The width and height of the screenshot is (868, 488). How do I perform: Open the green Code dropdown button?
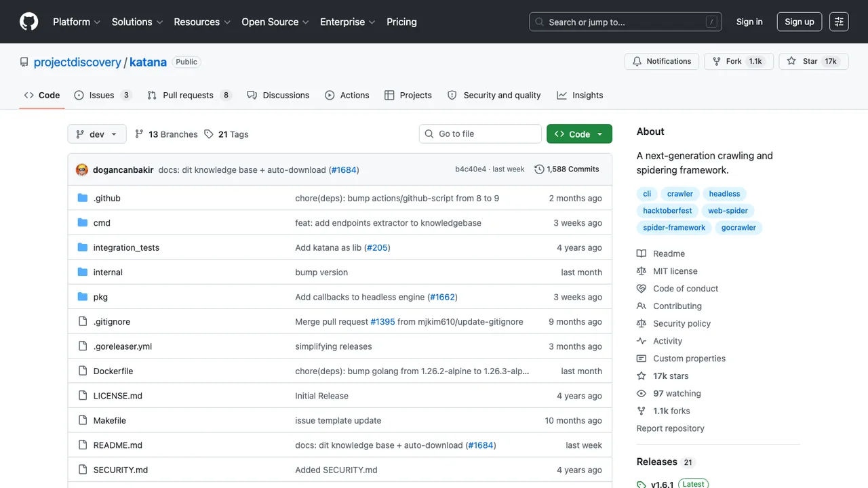pos(579,134)
